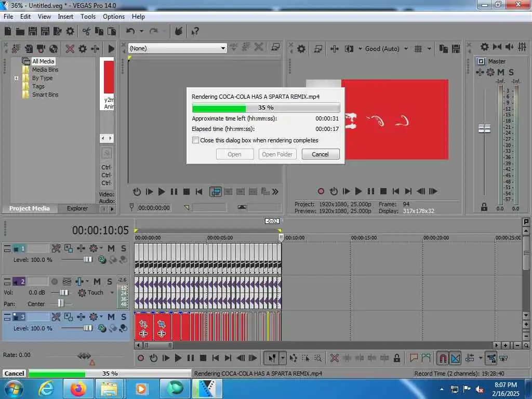This screenshot has width=532, height=399.
Task: Click track 2 Pan slider
Action: [60, 303]
